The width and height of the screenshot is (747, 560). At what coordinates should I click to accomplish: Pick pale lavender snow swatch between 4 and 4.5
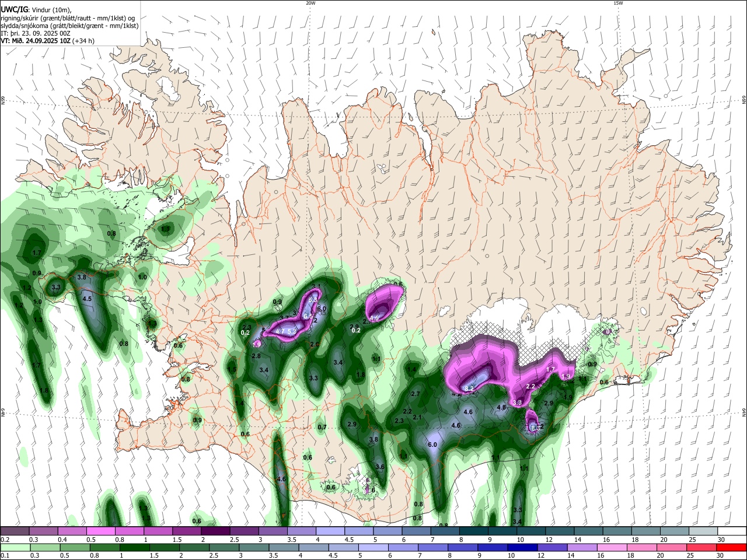[x=330, y=531]
